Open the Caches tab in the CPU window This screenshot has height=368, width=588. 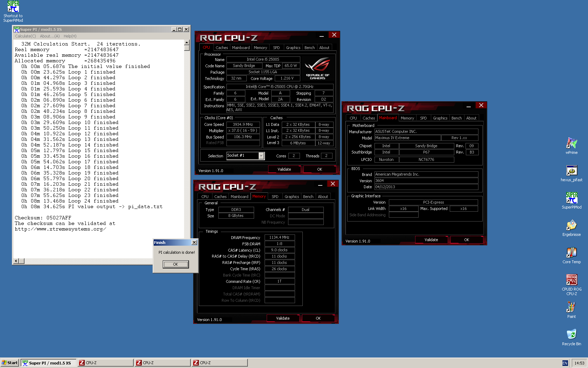[x=222, y=48]
